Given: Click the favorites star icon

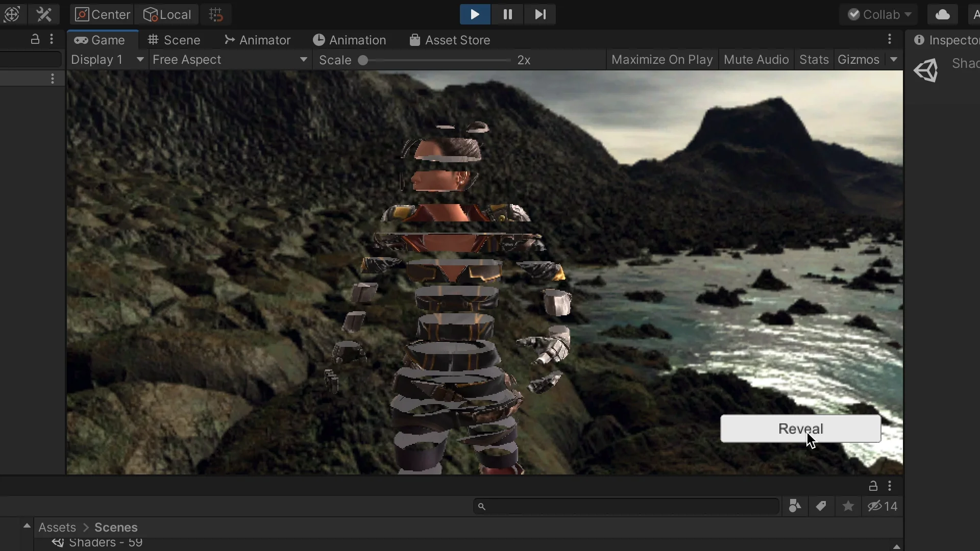Looking at the screenshot, I should 848,506.
